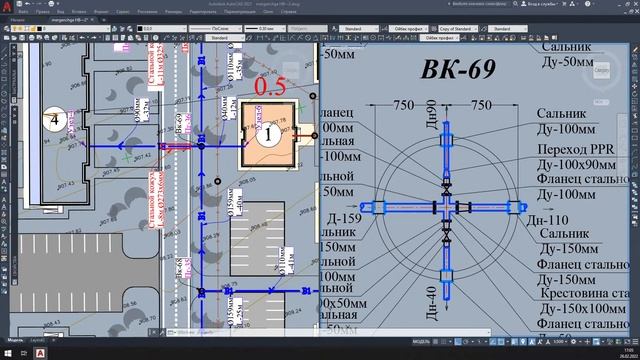Click Save in the quick access toolbar
The image size is (640, 360).
(19, 4)
